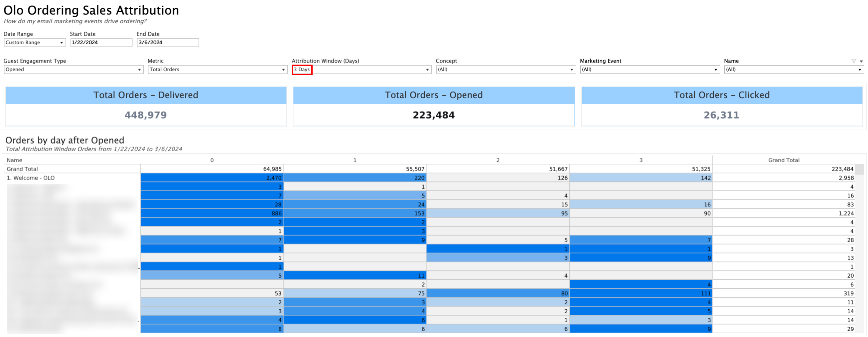Screen dimensions: 868x337
Task: Select the 886 cell in day 0
Action: 212,213
